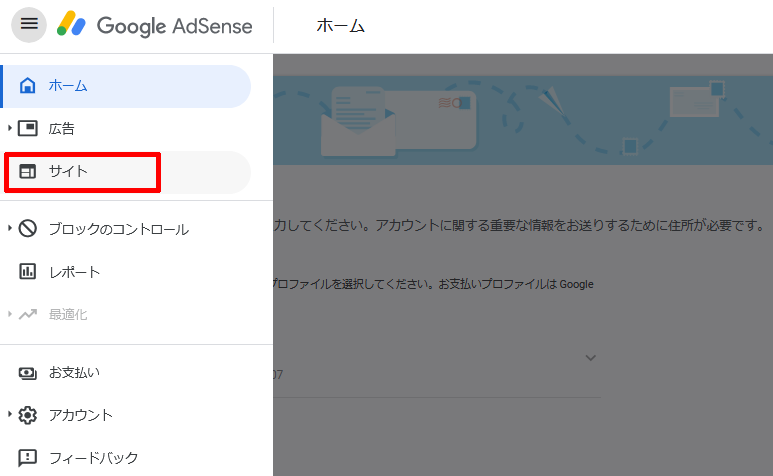Click the お支払い payments icon

[x=28, y=373]
